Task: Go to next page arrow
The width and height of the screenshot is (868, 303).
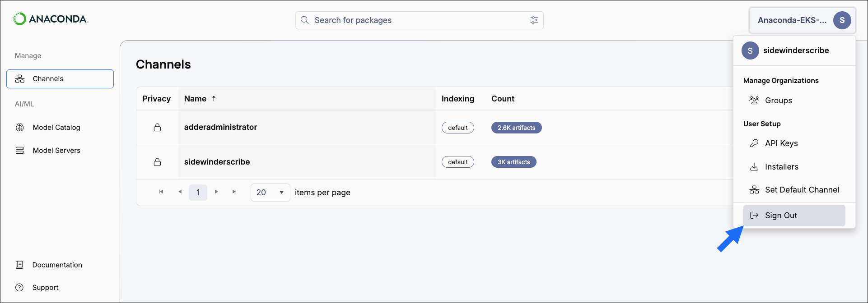Action: click(216, 192)
